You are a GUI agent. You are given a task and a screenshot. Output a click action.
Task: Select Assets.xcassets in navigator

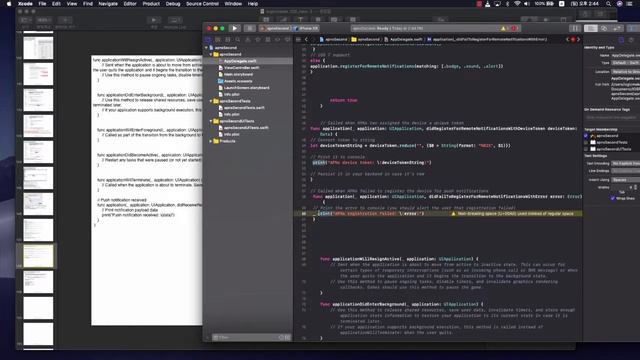point(238,81)
